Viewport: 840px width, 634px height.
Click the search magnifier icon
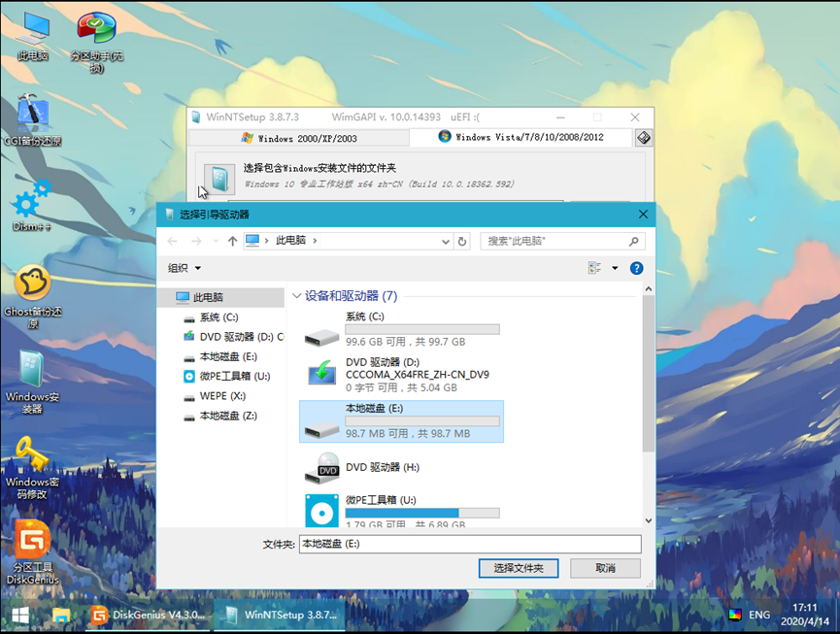pos(633,242)
